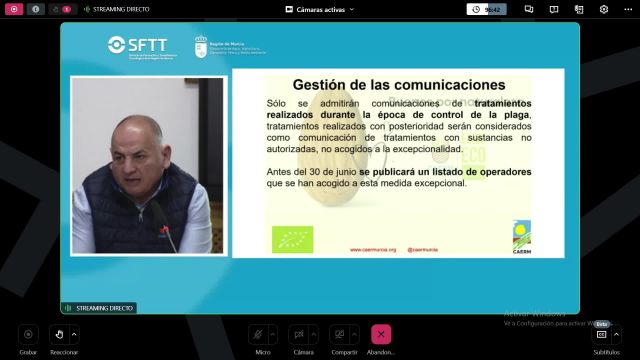This screenshot has height=360, width=640.
Task: Click the www.caermurcia.org link text
Action: 373,250
